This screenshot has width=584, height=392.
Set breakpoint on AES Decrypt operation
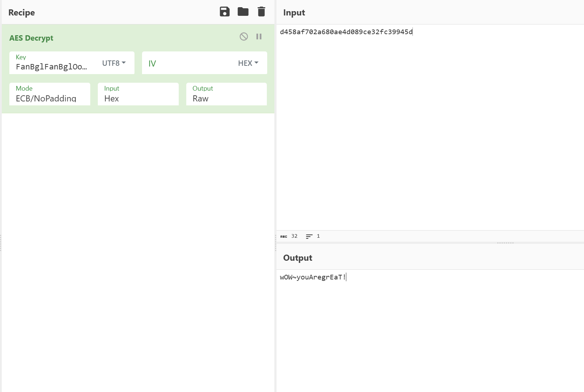pyautogui.click(x=259, y=37)
